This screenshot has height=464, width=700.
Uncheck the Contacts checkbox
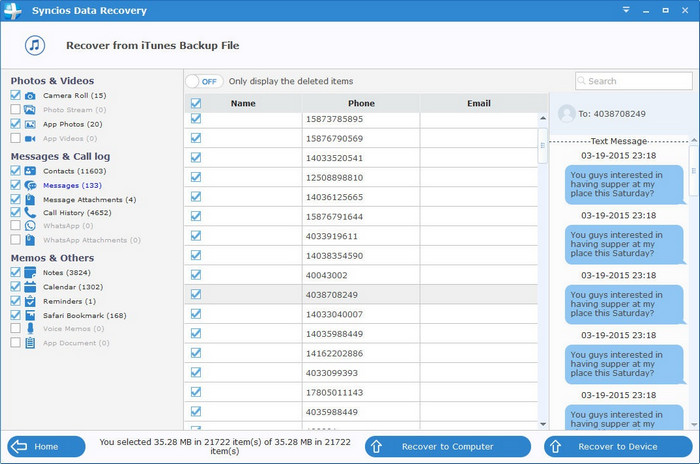(15, 171)
